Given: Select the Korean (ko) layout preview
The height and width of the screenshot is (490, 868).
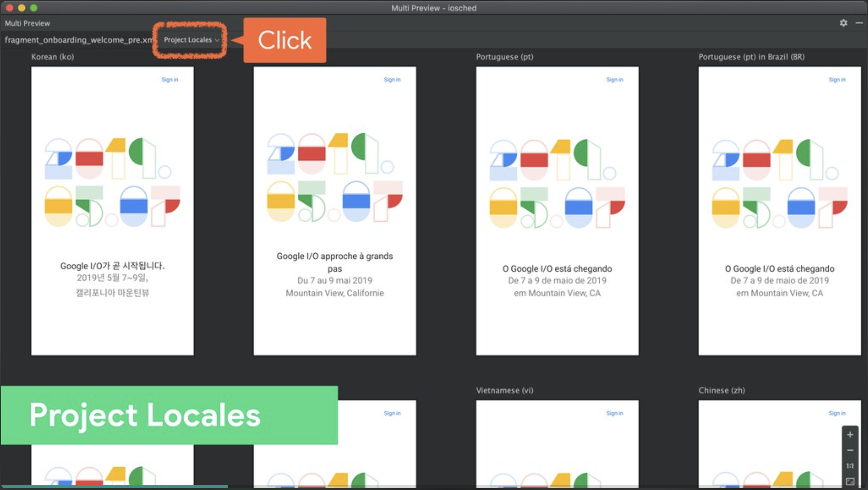Looking at the screenshot, I should 112,210.
